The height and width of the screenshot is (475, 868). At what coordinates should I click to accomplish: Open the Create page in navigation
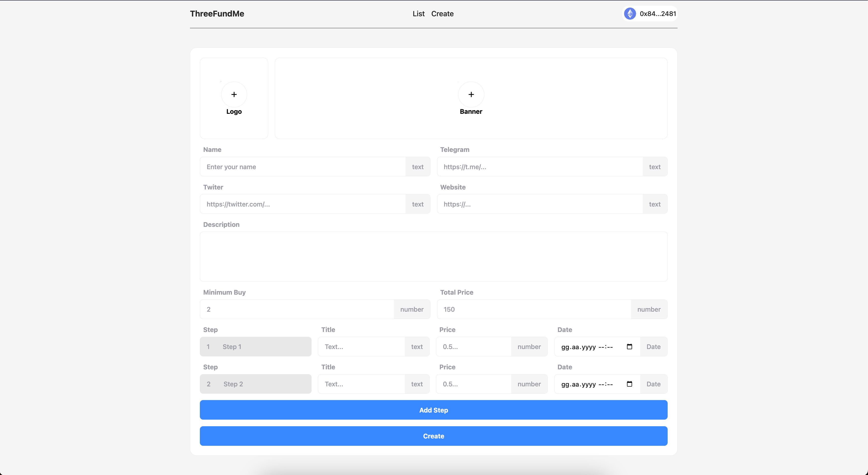[x=442, y=14]
